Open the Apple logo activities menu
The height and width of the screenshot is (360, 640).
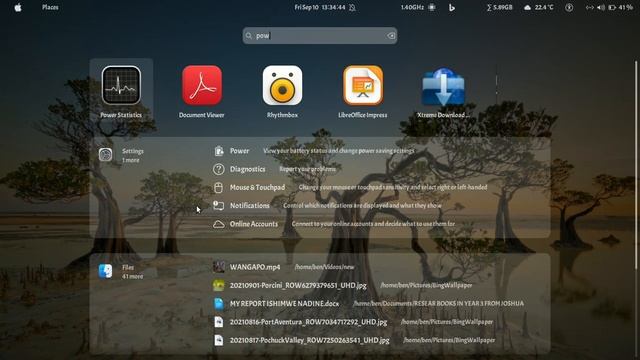18,7
